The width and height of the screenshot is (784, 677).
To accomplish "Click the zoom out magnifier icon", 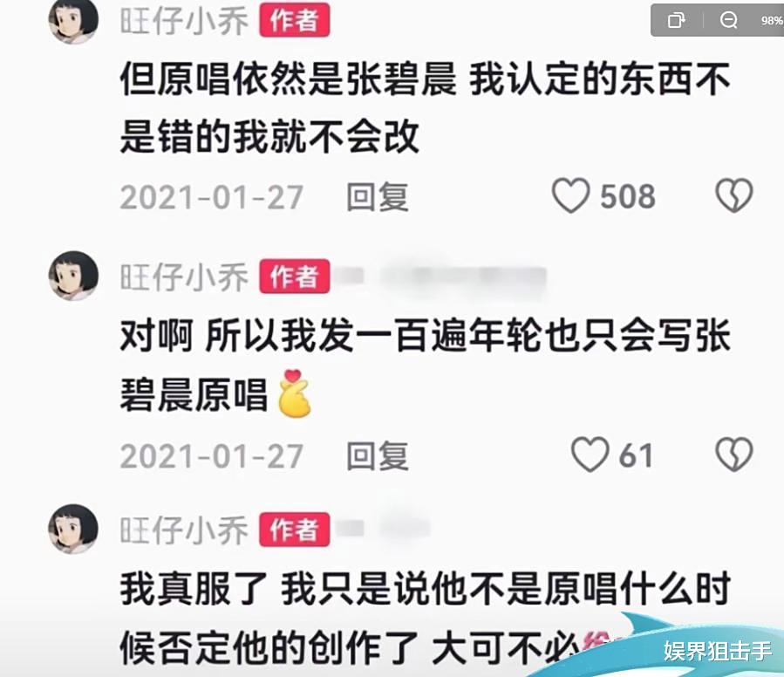I will click(728, 20).
